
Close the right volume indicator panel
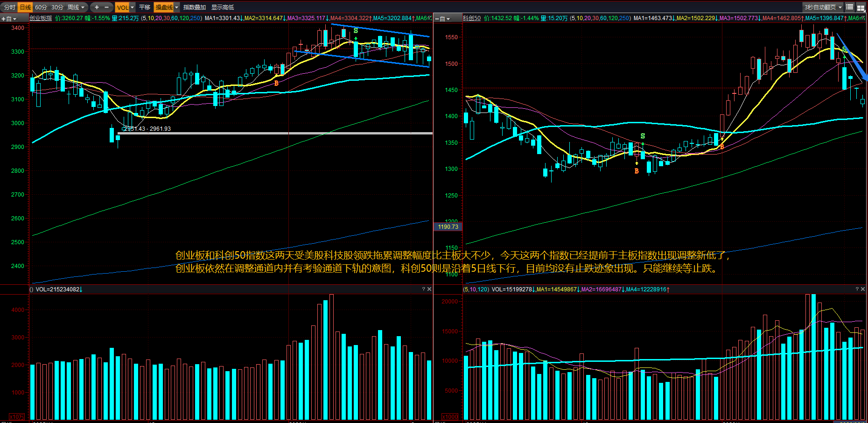862,289
